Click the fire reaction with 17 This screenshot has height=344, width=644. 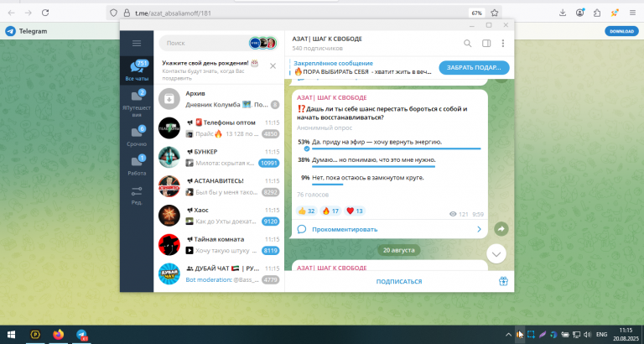pyautogui.click(x=330, y=211)
